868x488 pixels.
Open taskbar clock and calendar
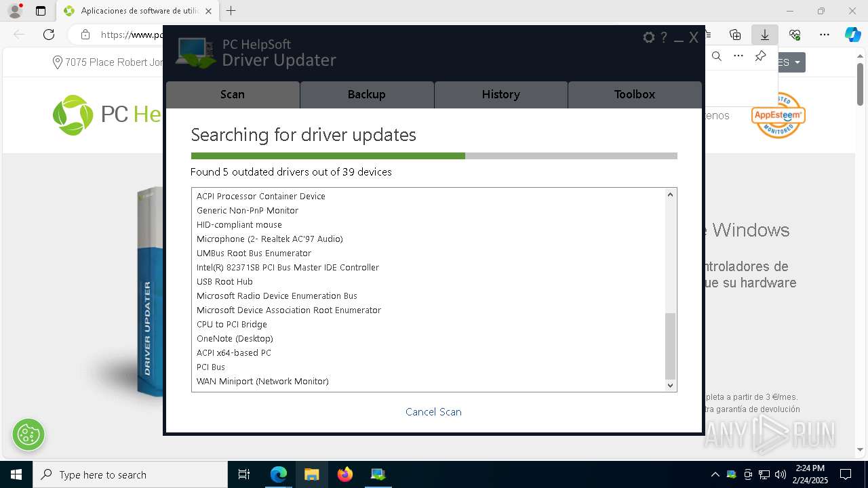[810, 474]
